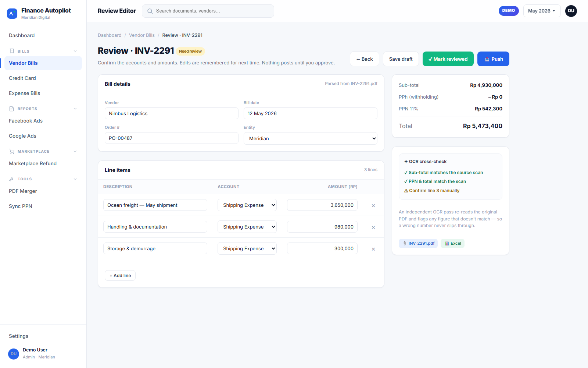Image resolution: width=588 pixels, height=368 pixels.
Task: Click Save draft
Action: (401, 59)
